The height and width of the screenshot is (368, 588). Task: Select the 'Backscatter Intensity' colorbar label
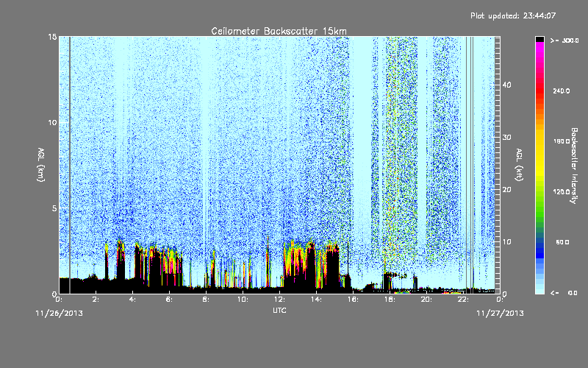click(574, 166)
